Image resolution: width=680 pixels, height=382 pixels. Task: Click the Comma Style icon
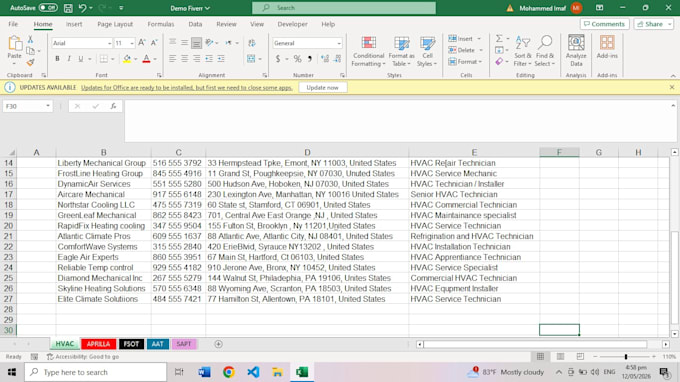coord(310,59)
